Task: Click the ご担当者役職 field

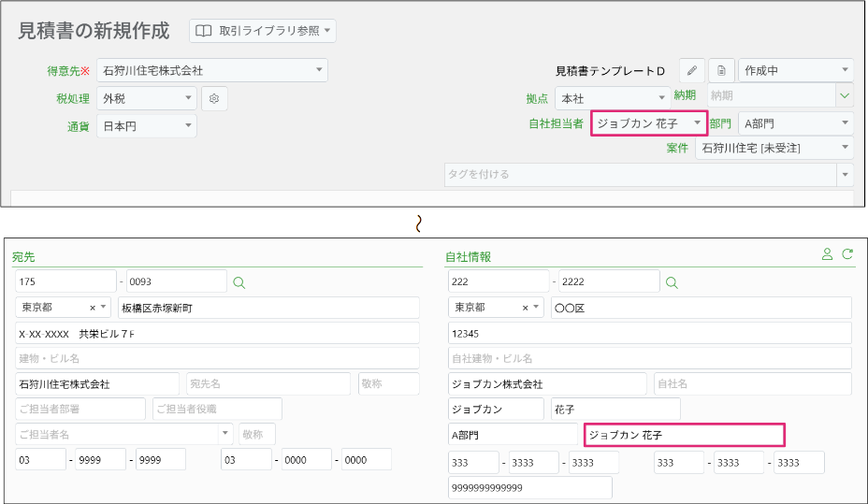Action: click(218, 409)
